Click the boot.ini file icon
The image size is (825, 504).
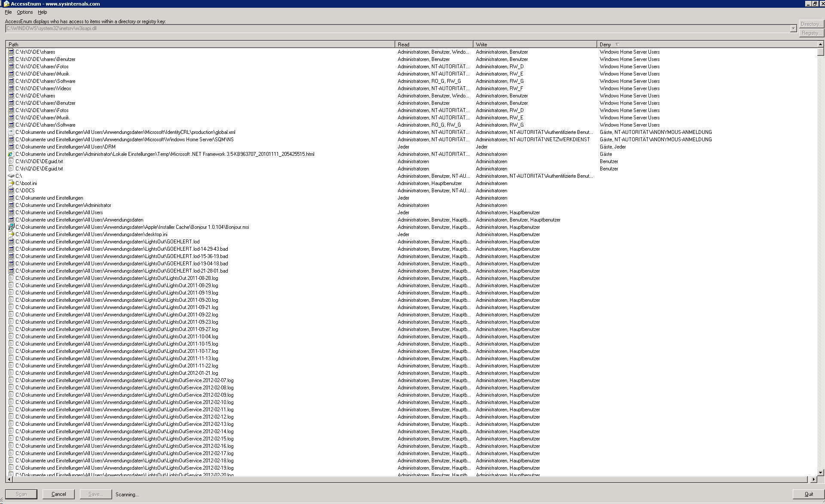tap(11, 183)
